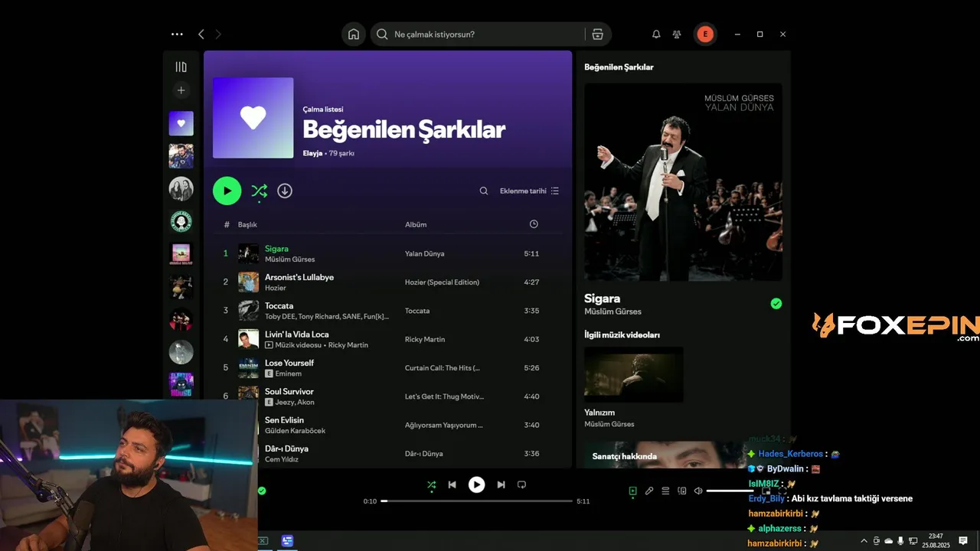Select the Toccata track title
980x551 pixels.
279,305
